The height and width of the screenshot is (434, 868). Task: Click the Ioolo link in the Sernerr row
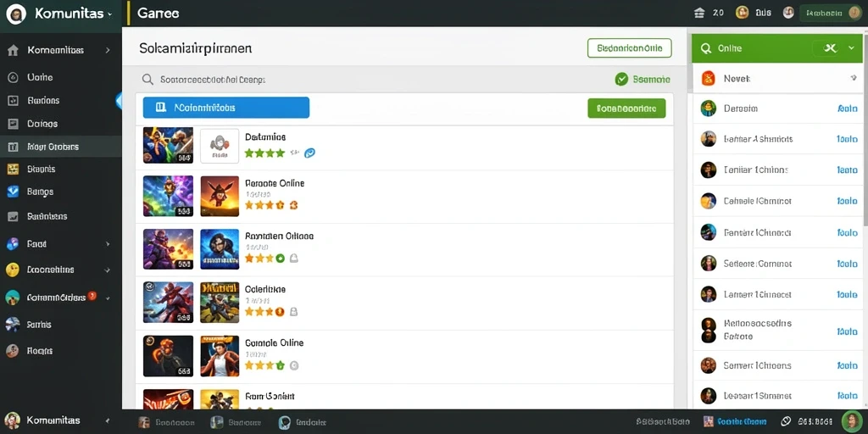848,365
